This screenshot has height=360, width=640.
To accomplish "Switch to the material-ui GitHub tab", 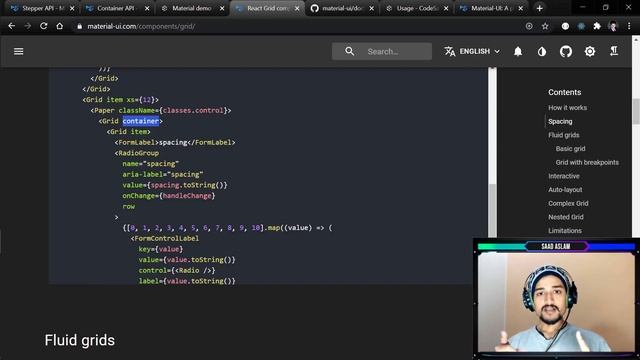I will pos(342,8).
